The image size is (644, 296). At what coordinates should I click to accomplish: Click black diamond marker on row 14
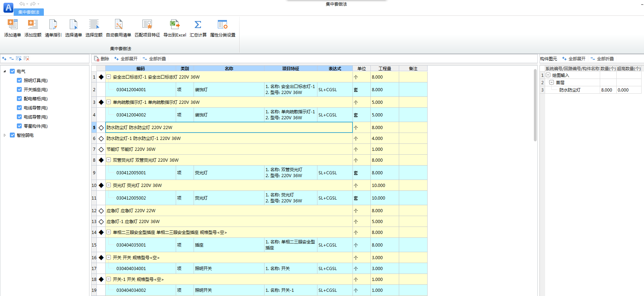pos(101,232)
